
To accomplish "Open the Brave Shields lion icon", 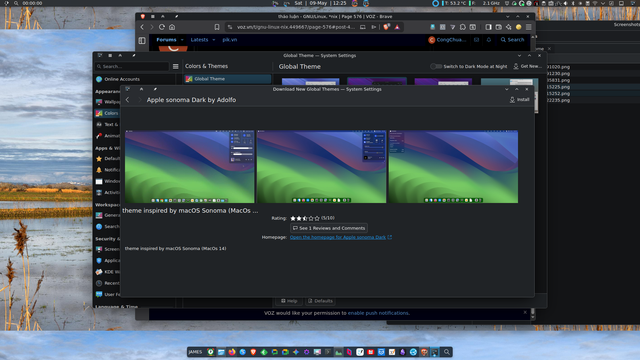I will click(387, 27).
